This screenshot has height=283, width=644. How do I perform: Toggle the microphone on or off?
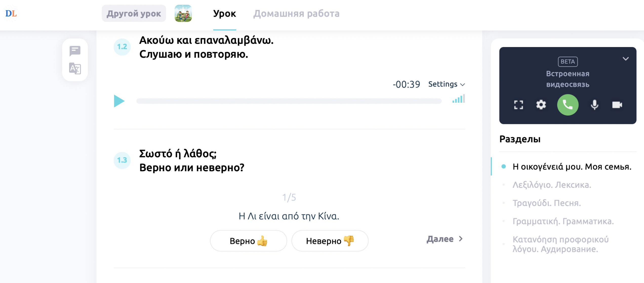[594, 105]
